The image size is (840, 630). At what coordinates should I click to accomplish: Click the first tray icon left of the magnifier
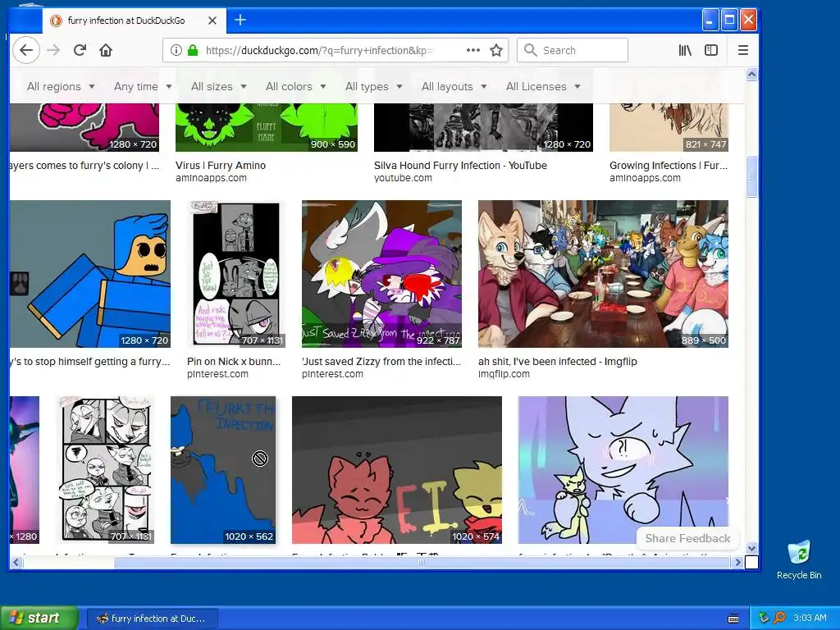coord(764,618)
